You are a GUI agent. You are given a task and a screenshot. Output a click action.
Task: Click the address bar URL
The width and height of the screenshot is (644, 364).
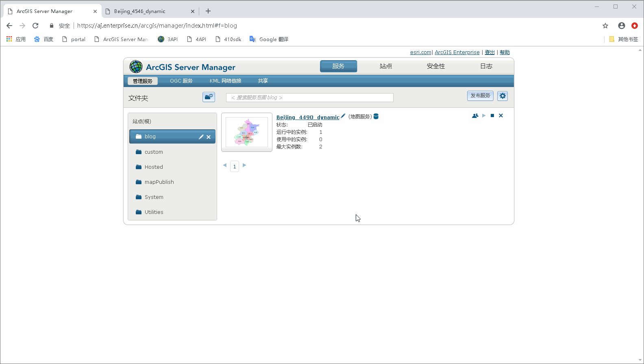(157, 26)
